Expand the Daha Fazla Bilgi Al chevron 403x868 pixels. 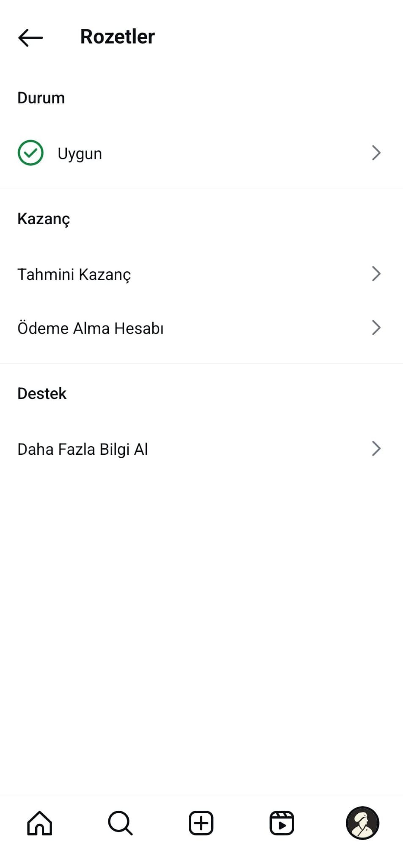[376, 448]
